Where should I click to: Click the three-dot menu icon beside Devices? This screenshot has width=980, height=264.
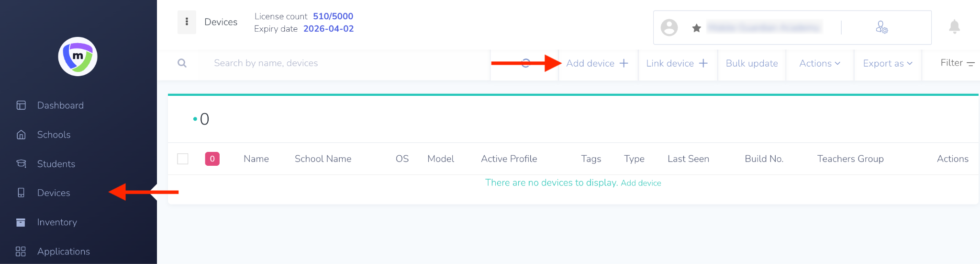tap(187, 22)
